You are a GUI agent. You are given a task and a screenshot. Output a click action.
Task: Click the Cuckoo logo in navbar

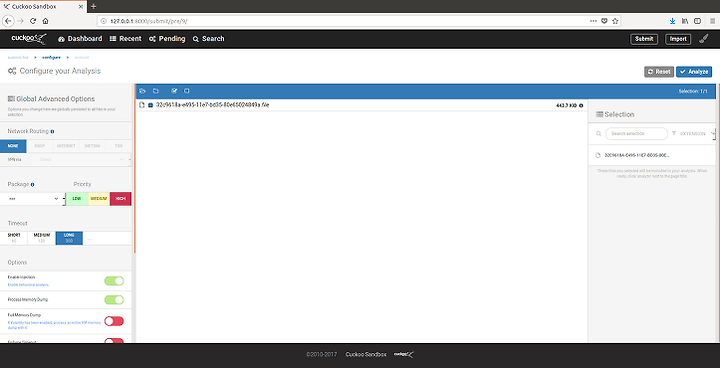click(28, 39)
